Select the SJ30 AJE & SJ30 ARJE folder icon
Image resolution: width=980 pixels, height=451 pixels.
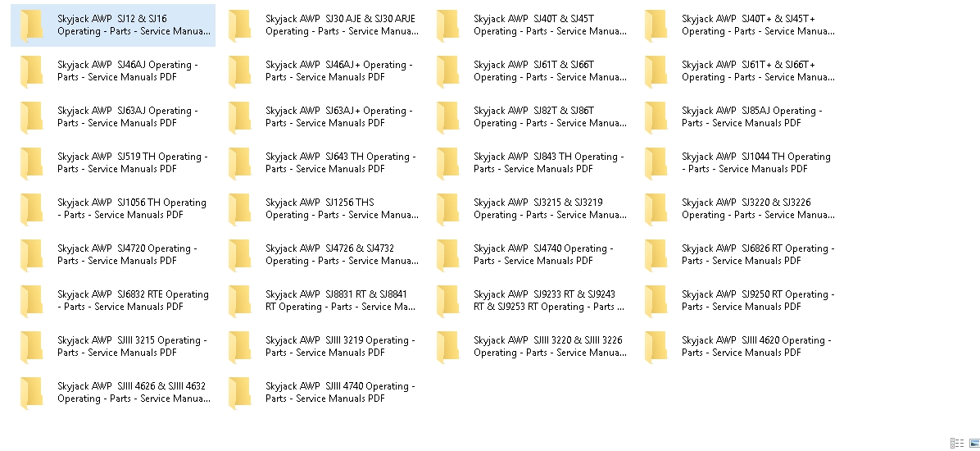pyautogui.click(x=240, y=25)
